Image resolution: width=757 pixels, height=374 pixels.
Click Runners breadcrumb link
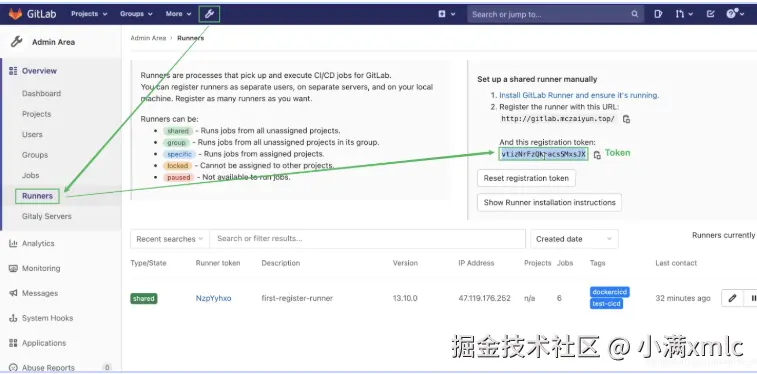point(191,38)
